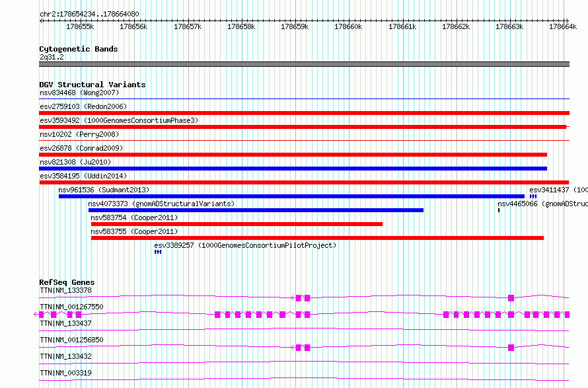Click the blue bar of nsv821308

(x=293, y=169)
